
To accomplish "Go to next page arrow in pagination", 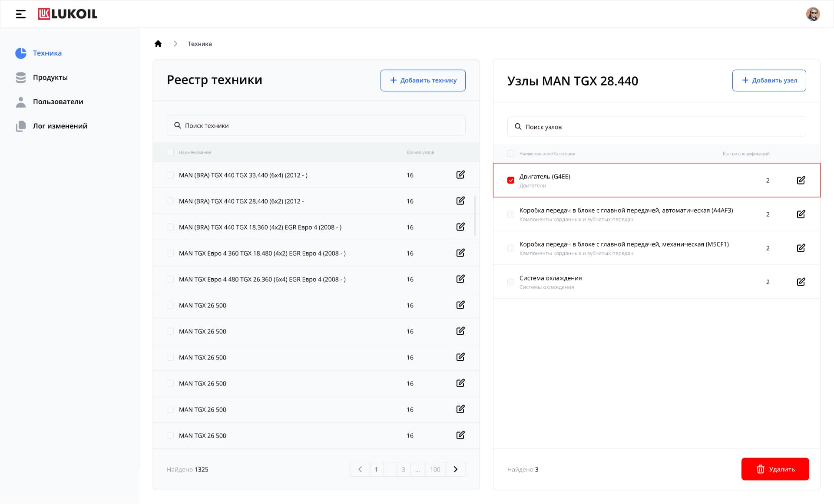I will (x=456, y=469).
